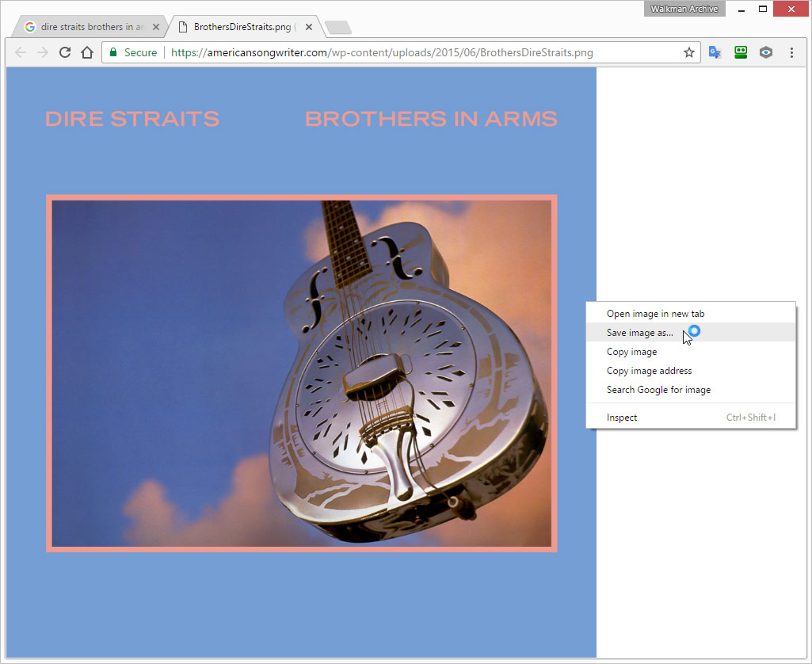The width and height of the screenshot is (812, 664).
Task: Open the Google Translate extension icon
Action: pos(715,52)
